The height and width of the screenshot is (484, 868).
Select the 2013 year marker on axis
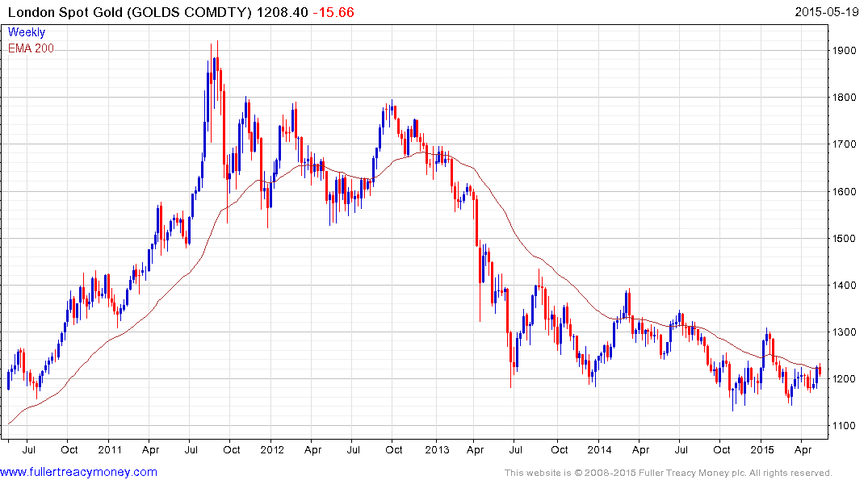[437, 449]
